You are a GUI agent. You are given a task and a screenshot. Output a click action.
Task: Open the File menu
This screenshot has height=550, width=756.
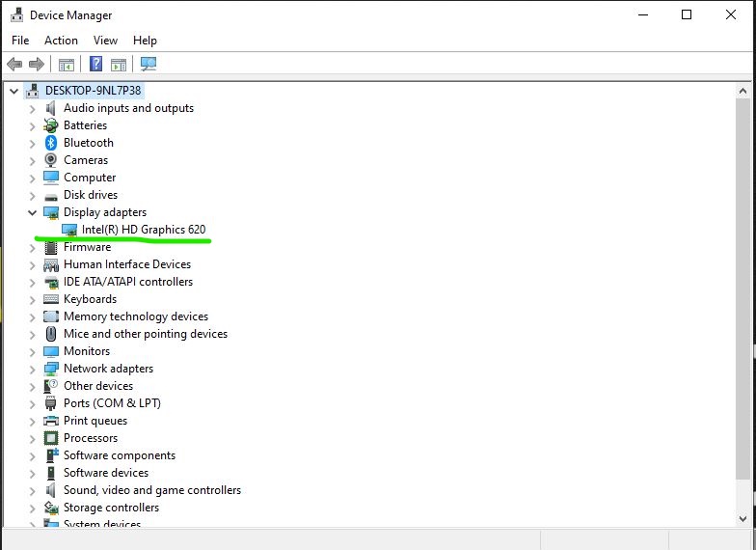[20, 41]
